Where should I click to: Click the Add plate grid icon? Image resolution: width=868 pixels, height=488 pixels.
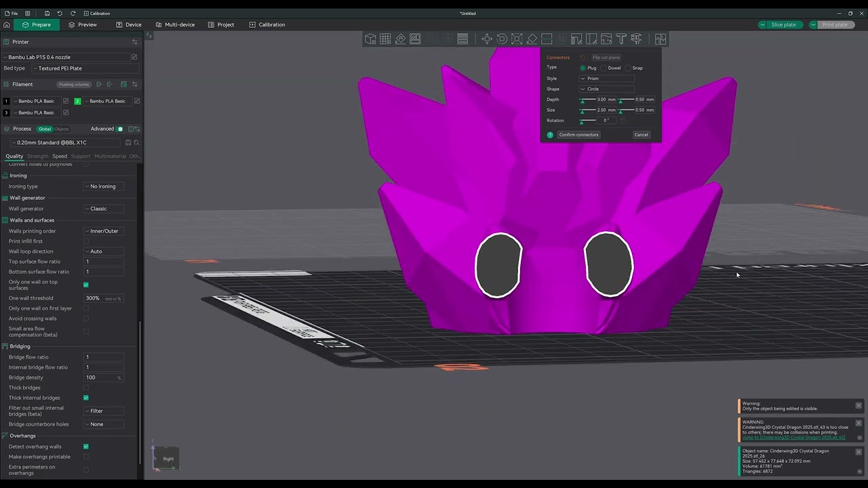tap(385, 39)
